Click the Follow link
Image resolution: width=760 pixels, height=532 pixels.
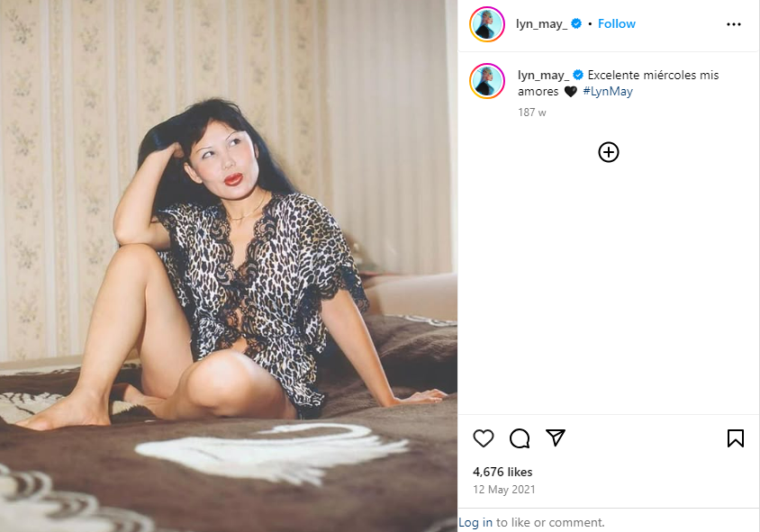point(617,23)
